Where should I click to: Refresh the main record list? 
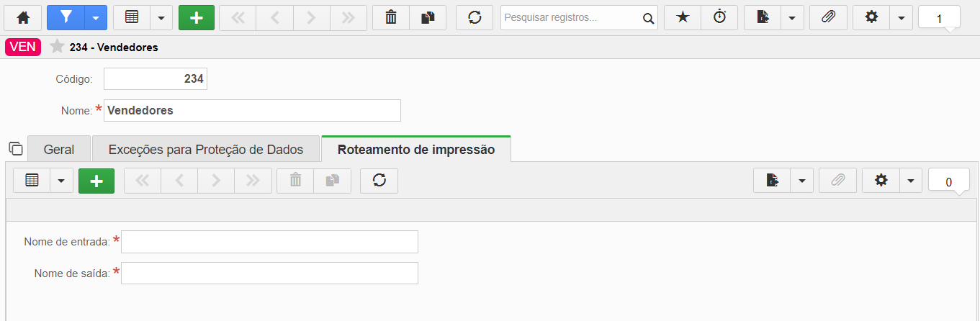tap(475, 18)
